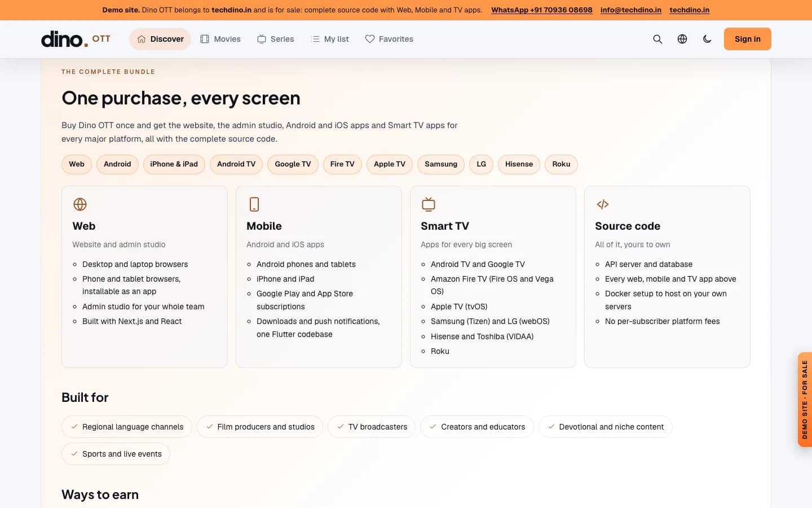Viewport: 812px width, 508px height.
Task: Click the Ways to earn heading
Action: [x=100, y=494]
